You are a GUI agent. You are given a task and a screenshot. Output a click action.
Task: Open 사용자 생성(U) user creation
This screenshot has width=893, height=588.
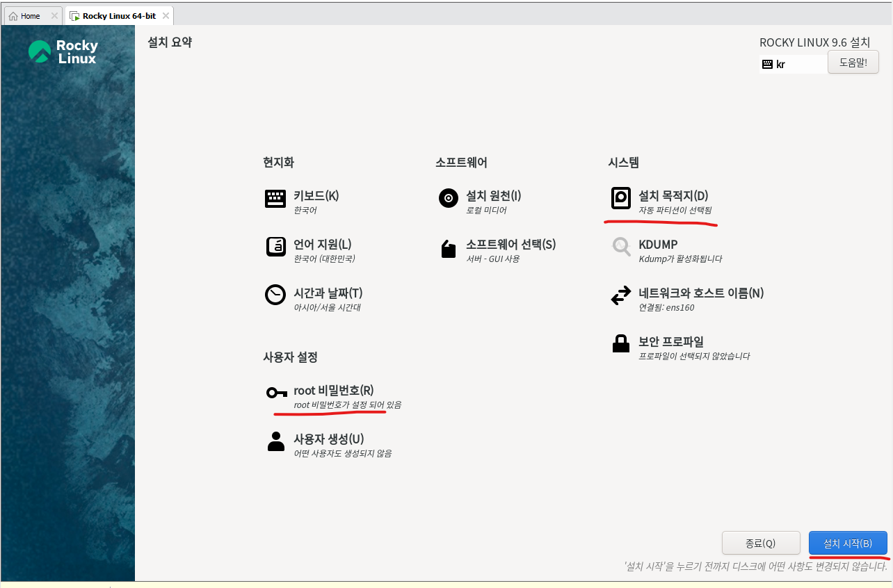pos(329,439)
